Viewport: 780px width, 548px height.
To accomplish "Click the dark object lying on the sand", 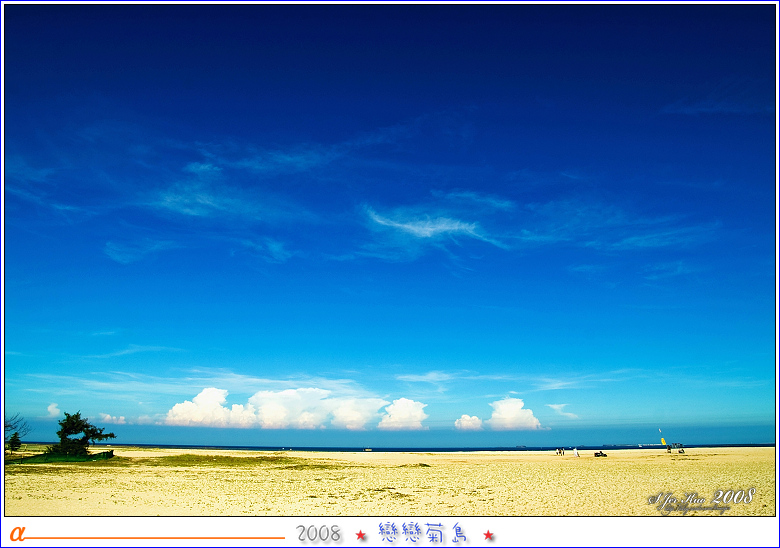I will coord(600,454).
